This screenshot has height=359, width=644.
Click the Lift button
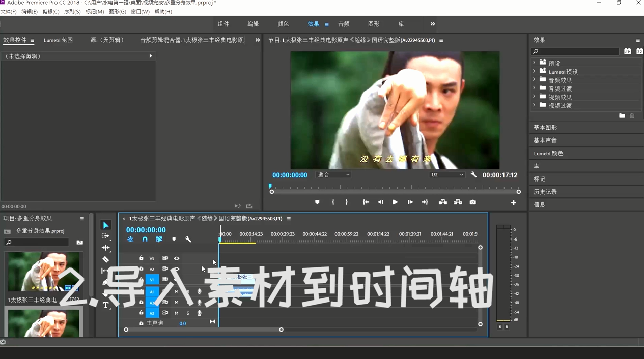[x=443, y=202]
